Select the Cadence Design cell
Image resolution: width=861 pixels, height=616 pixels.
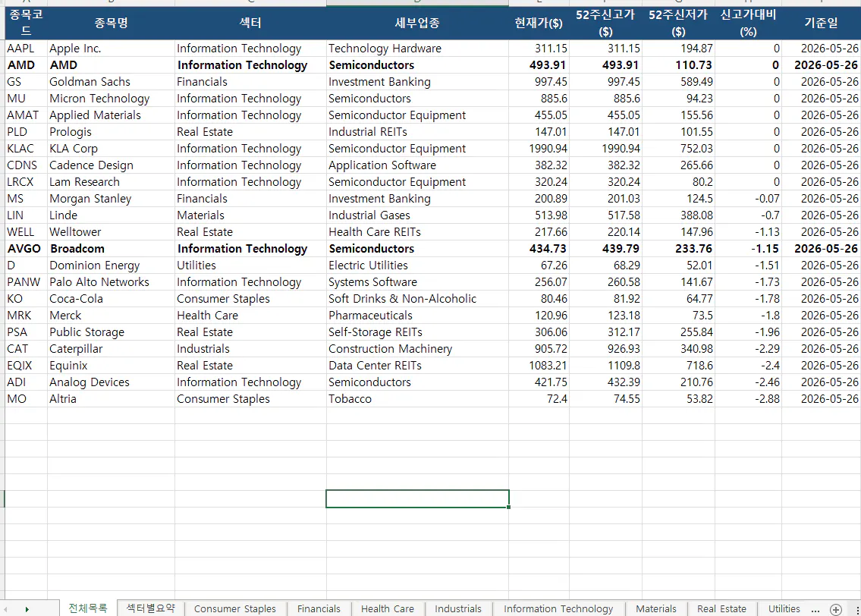pos(111,165)
